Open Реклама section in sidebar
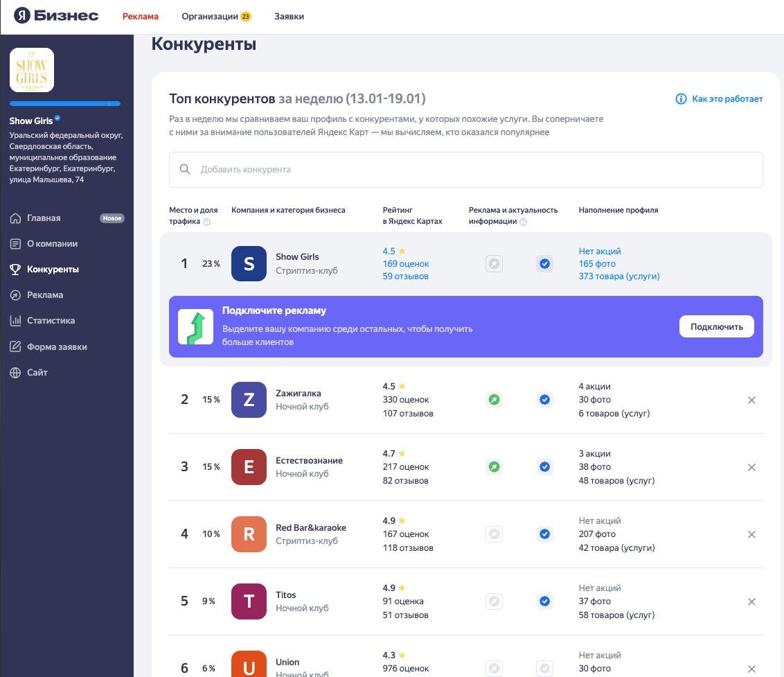This screenshot has height=677, width=784. (x=45, y=294)
